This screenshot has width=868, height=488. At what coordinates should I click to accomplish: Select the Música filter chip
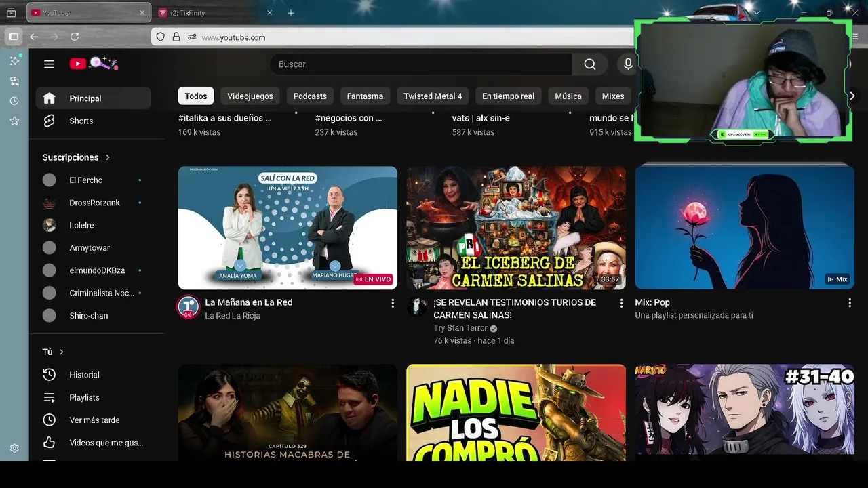click(x=568, y=96)
